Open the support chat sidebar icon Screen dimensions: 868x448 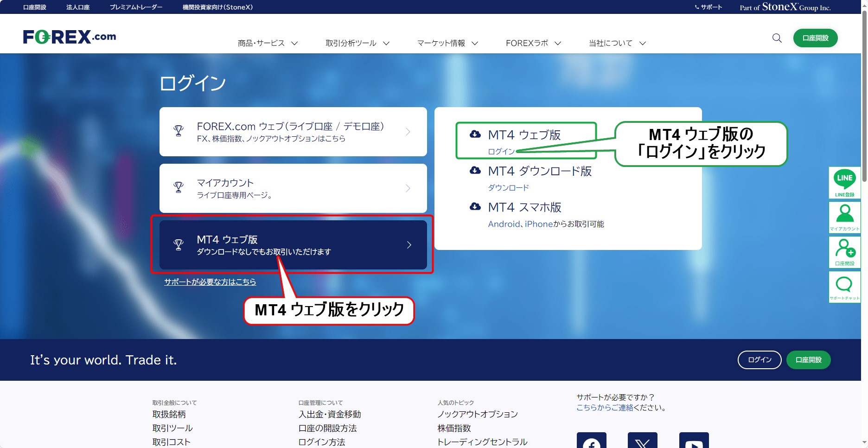pos(845,287)
